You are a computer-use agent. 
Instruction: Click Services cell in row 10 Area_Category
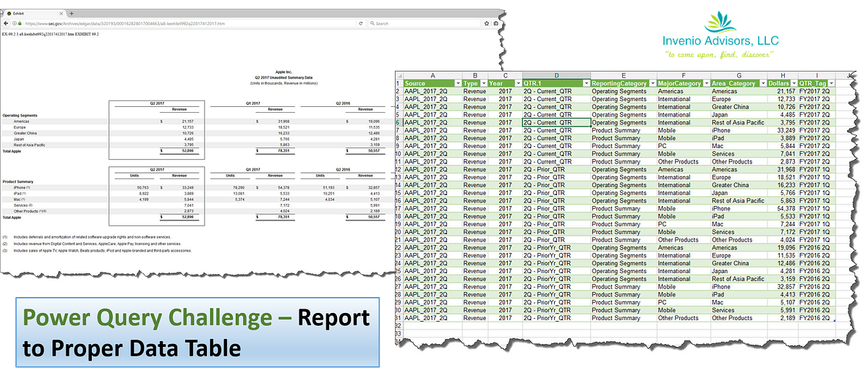[739, 153]
